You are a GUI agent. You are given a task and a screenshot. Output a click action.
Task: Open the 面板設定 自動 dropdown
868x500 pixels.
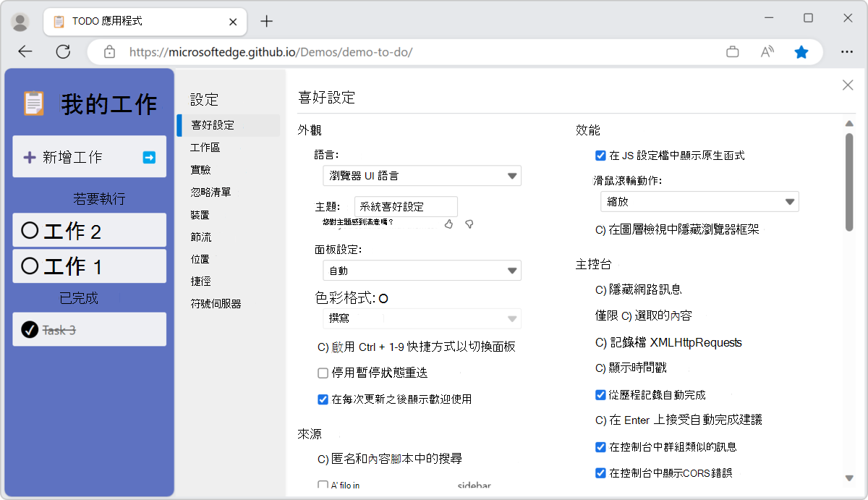coord(422,271)
